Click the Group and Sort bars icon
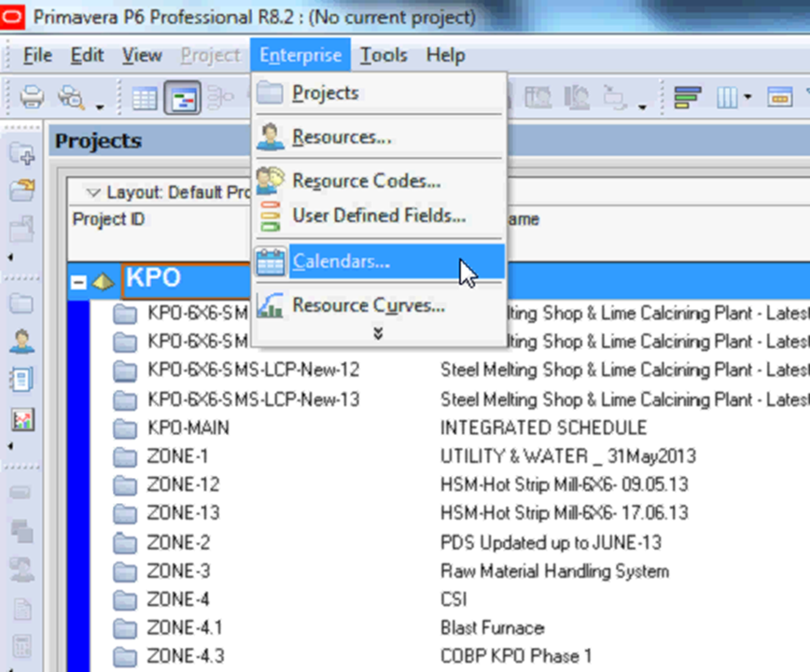810x672 pixels. tap(687, 96)
